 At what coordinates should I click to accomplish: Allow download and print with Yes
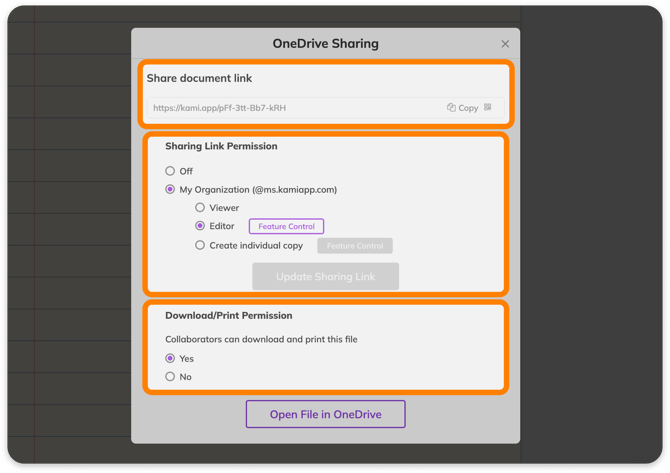click(x=170, y=358)
